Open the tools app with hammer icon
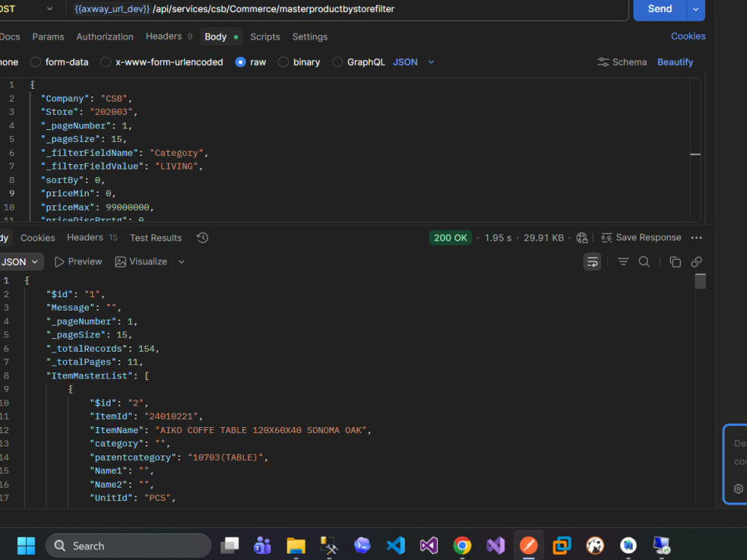 click(329, 545)
